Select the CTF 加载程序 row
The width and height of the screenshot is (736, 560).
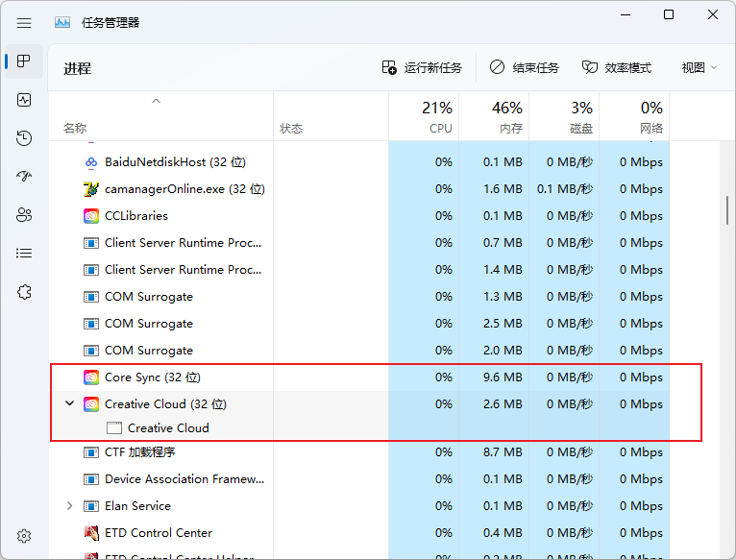pyautogui.click(x=359, y=452)
